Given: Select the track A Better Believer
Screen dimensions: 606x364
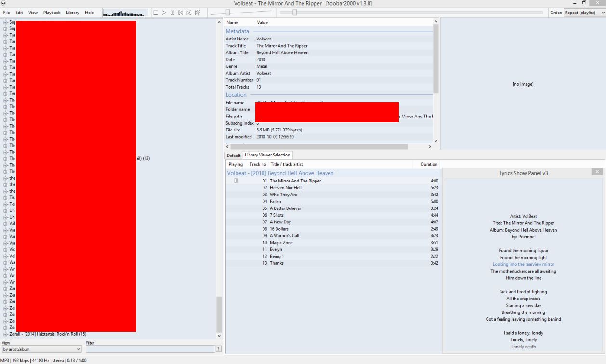Looking at the screenshot, I should pos(332,208).
